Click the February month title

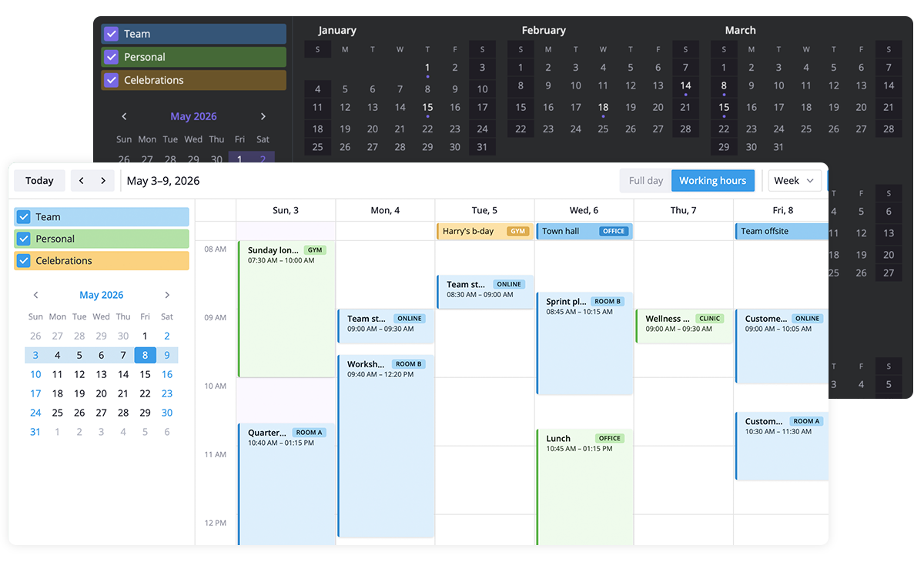coord(544,30)
